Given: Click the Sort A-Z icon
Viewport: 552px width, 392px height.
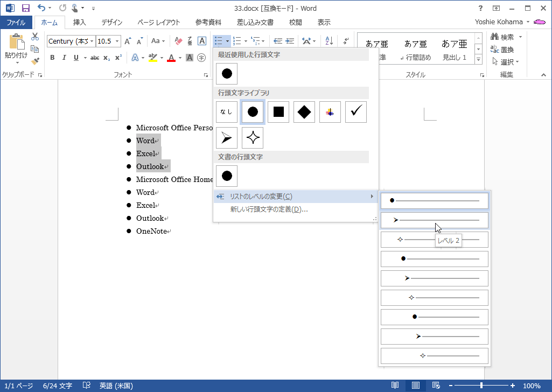Looking at the screenshot, I should 329,41.
